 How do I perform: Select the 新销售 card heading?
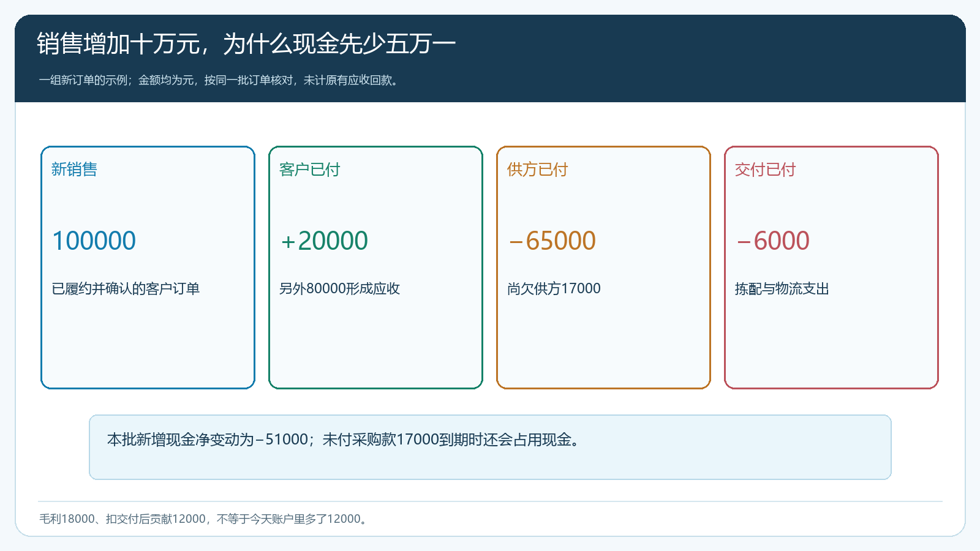click(74, 170)
